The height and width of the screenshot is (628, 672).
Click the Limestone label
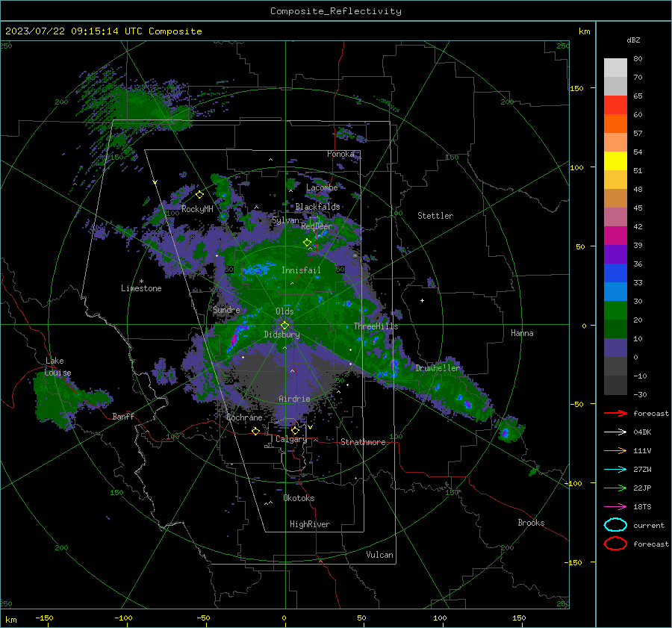click(x=141, y=288)
